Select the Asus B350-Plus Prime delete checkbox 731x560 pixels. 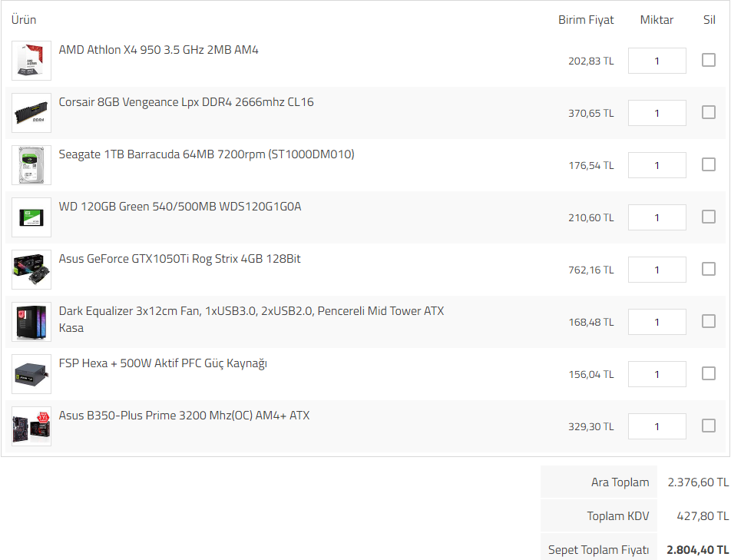point(709,426)
